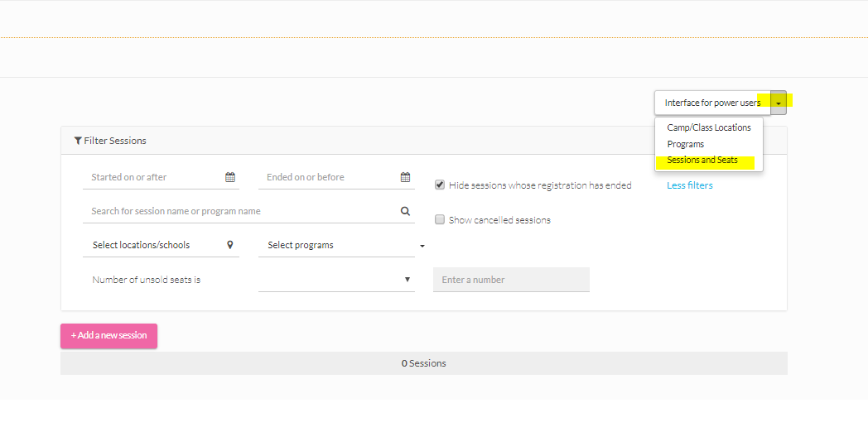Click the Interface for power users button
This screenshot has height=427, width=868.
pyautogui.click(x=711, y=103)
